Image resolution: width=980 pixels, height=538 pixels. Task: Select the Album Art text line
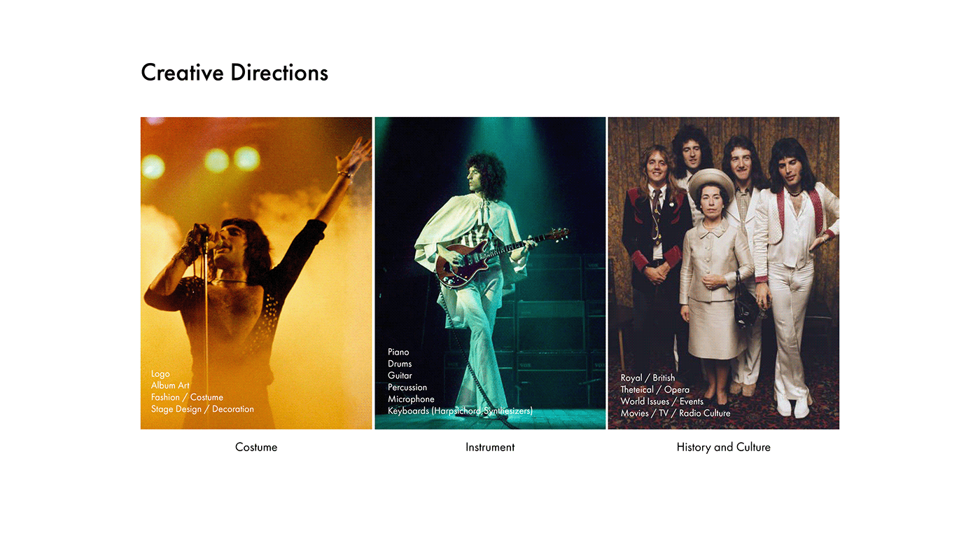170,385
